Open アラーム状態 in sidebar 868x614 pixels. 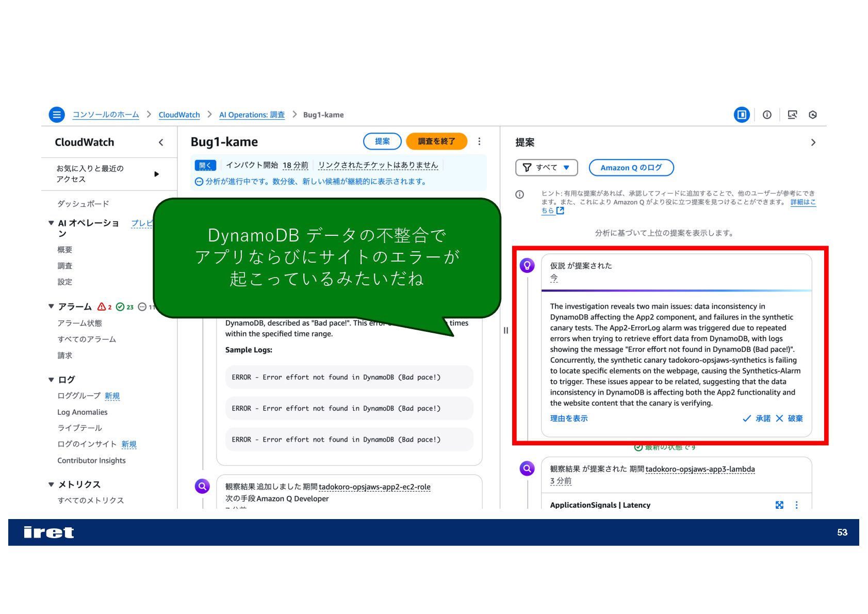click(x=79, y=323)
